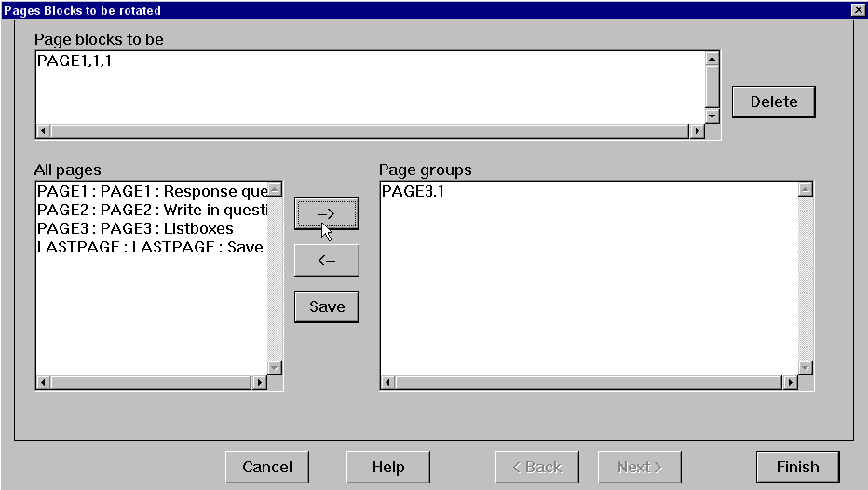Click down arrow of Page groups scrollbar
Screen dimensions: 868x490
[x=806, y=368]
